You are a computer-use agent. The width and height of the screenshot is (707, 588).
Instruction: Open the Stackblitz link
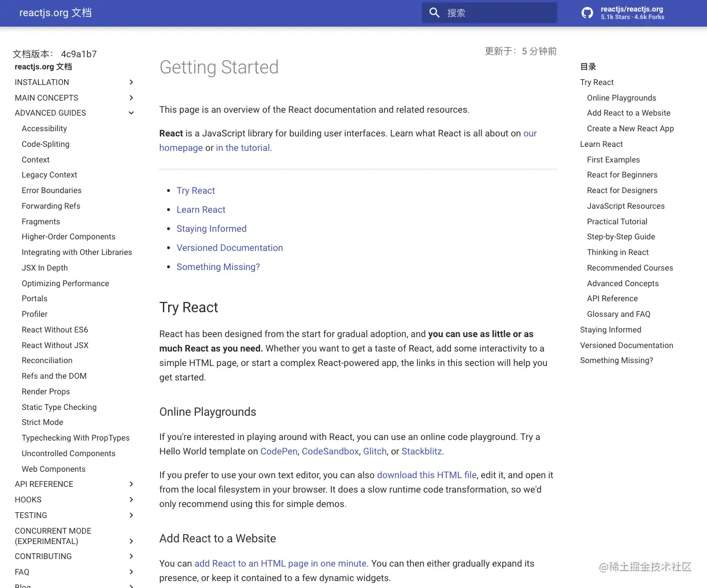click(x=421, y=451)
